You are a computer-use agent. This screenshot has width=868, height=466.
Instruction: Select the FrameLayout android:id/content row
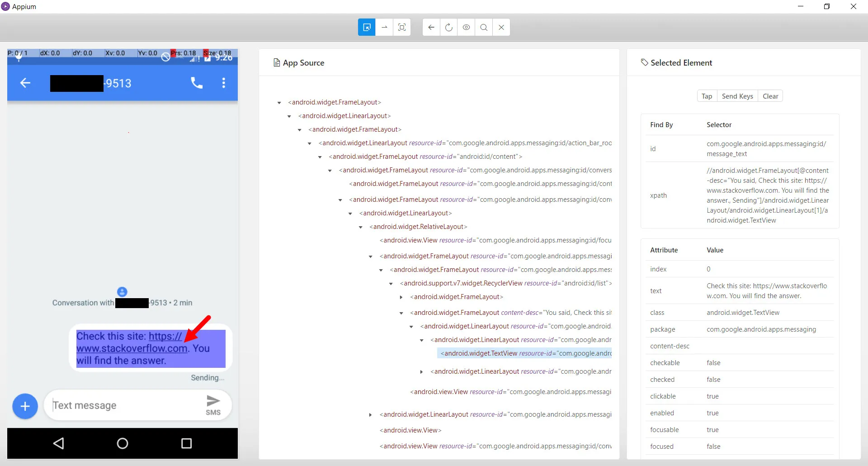click(x=425, y=157)
